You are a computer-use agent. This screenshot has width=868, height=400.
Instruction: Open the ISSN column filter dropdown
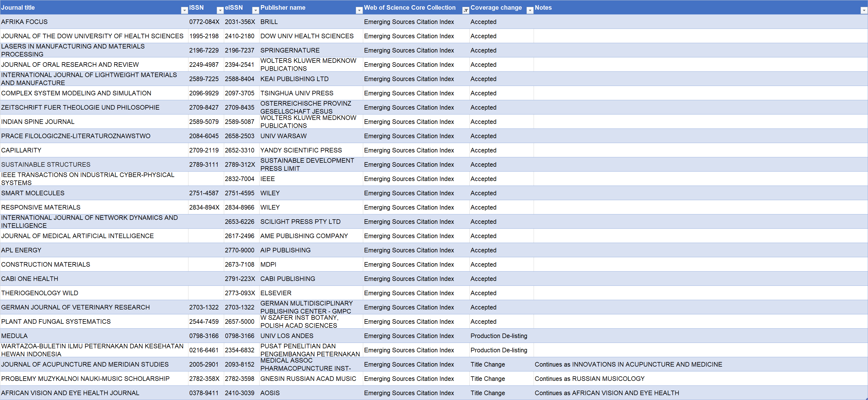click(220, 11)
